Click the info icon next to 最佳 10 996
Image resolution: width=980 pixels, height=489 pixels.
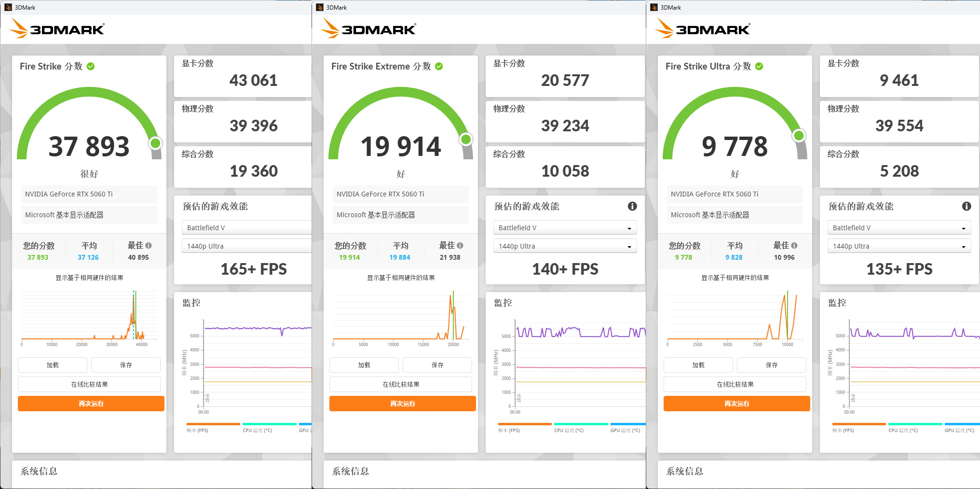click(x=794, y=245)
